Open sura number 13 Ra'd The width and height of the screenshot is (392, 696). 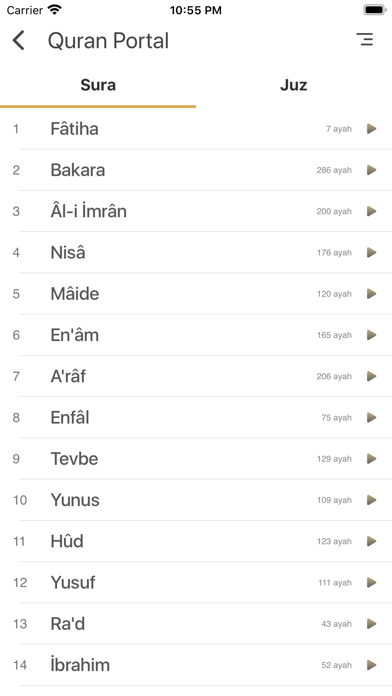pos(196,624)
